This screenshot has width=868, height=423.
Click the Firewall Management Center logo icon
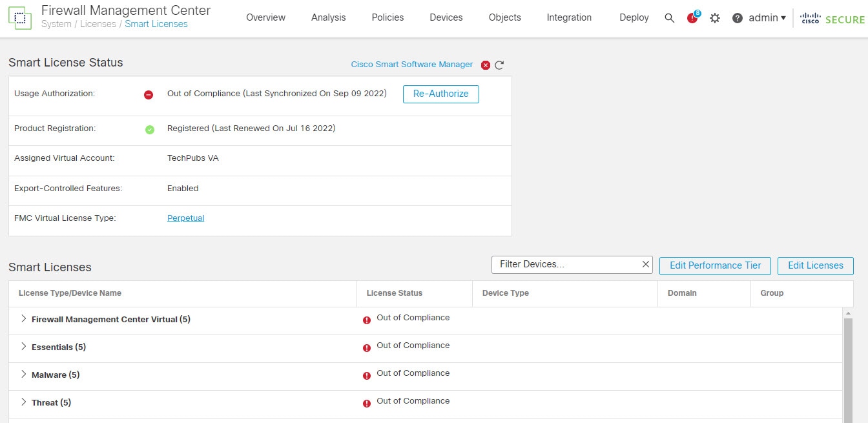(19, 17)
